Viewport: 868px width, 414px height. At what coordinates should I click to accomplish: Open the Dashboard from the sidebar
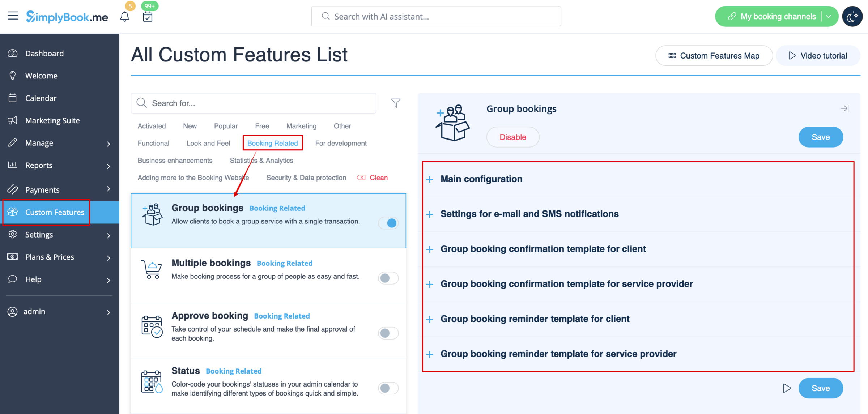(x=44, y=53)
